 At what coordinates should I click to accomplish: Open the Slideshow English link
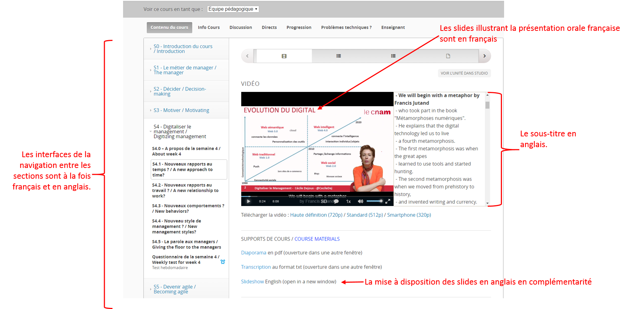pyautogui.click(x=253, y=282)
